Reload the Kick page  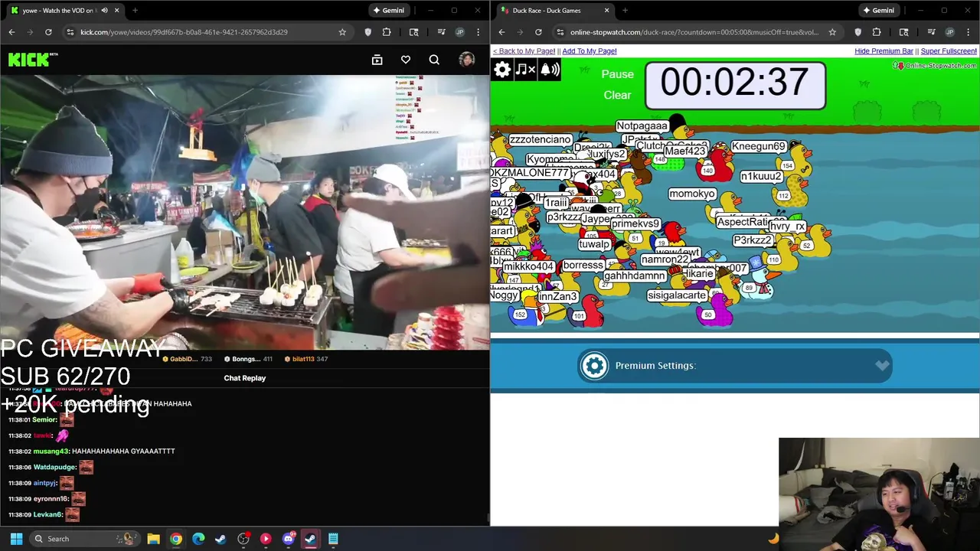click(x=48, y=32)
